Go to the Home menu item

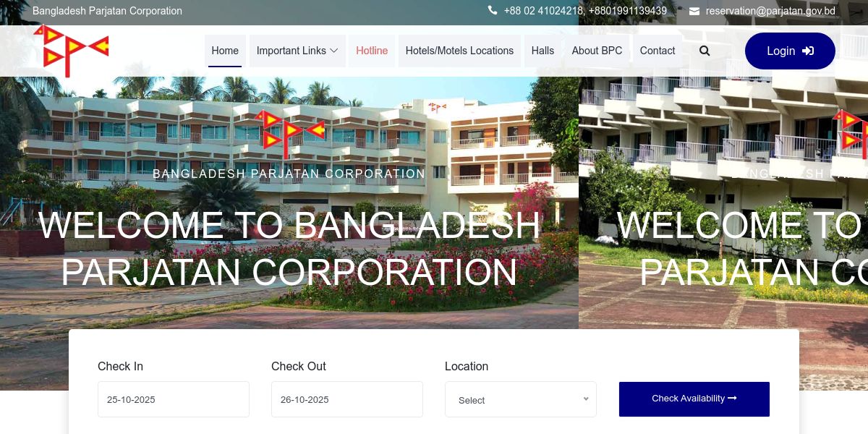[225, 51]
